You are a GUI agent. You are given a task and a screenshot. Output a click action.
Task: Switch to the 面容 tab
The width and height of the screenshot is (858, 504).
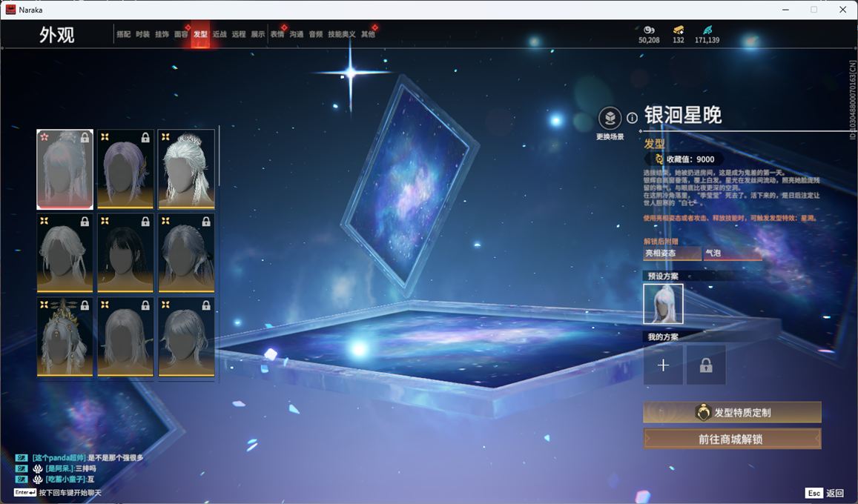(181, 34)
